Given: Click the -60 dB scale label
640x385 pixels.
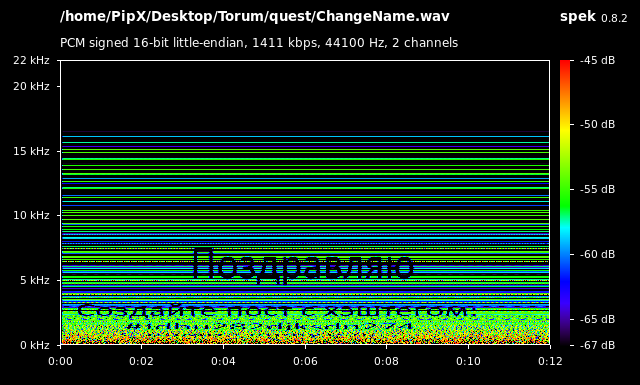Looking at the screenshot, I should tap(598, 254).
